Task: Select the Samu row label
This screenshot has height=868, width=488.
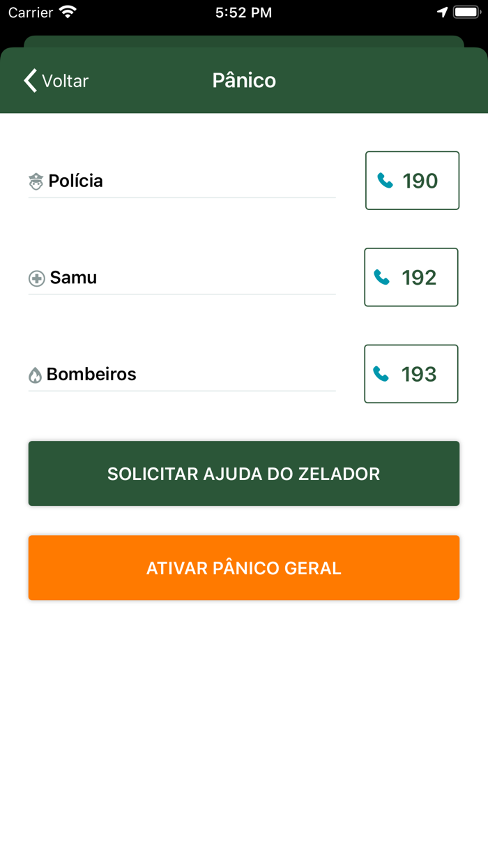Action: point(73,278)
